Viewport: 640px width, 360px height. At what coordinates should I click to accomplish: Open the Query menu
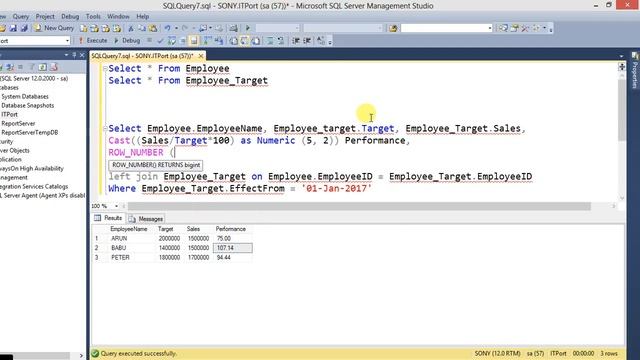[20, 16]
